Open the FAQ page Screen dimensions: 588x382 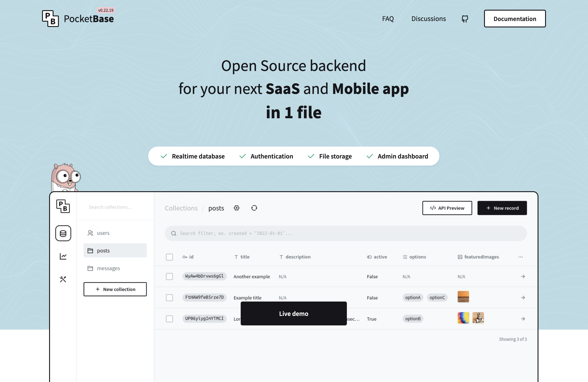coord(388,19)
